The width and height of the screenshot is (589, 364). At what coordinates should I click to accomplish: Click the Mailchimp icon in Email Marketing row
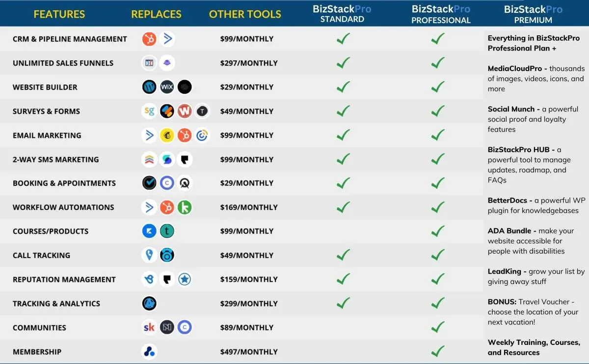coord(167,135)
